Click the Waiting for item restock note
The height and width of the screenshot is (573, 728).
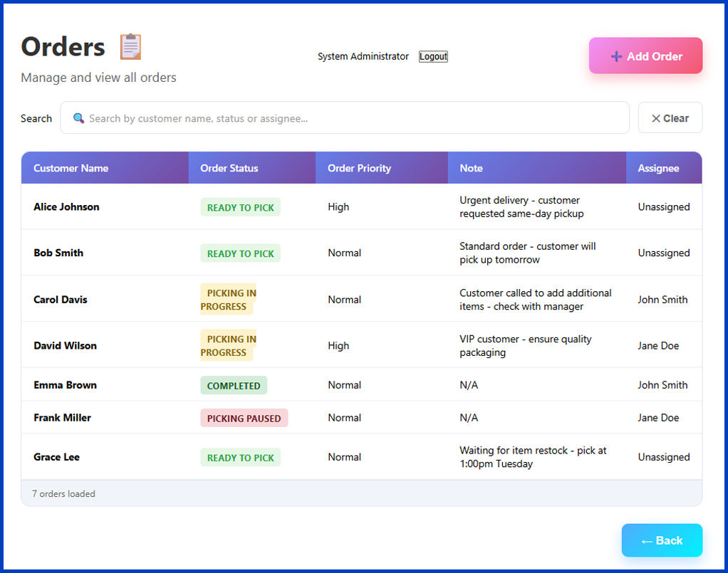(533, 457)
